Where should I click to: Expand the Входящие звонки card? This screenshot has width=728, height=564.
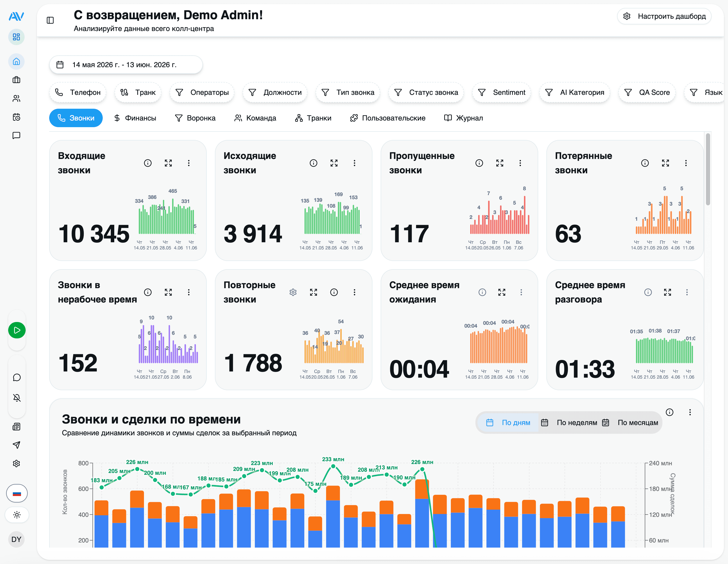coord(168,163)
